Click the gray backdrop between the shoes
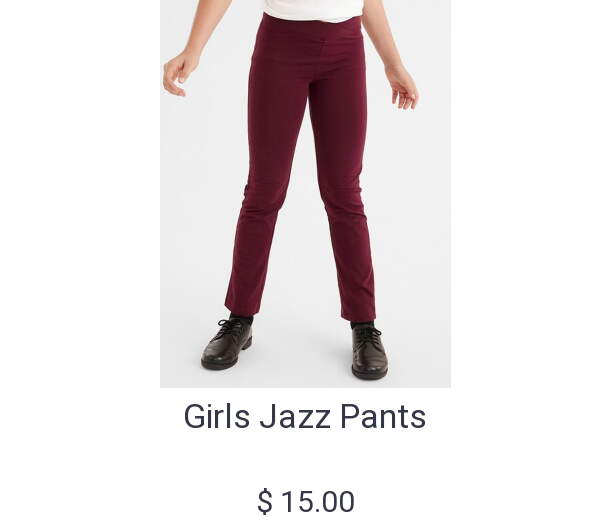This screenshot has width=610, height=520. point(301,350)
